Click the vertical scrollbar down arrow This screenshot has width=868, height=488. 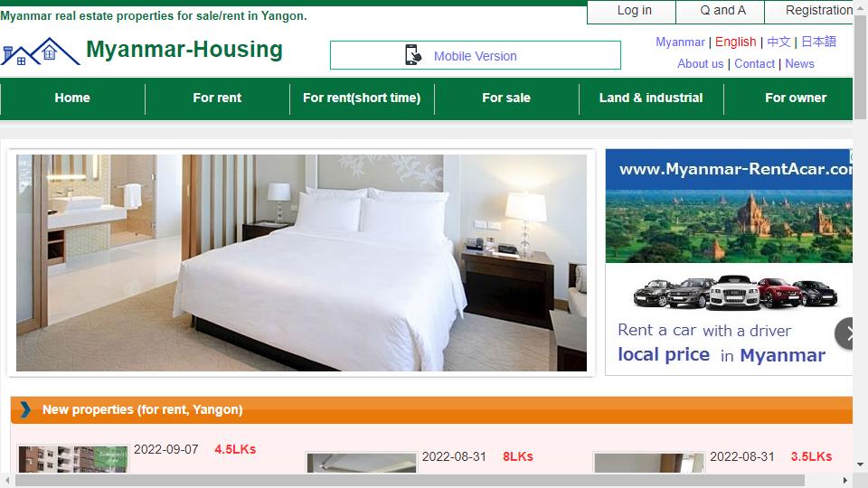point(860,465)
